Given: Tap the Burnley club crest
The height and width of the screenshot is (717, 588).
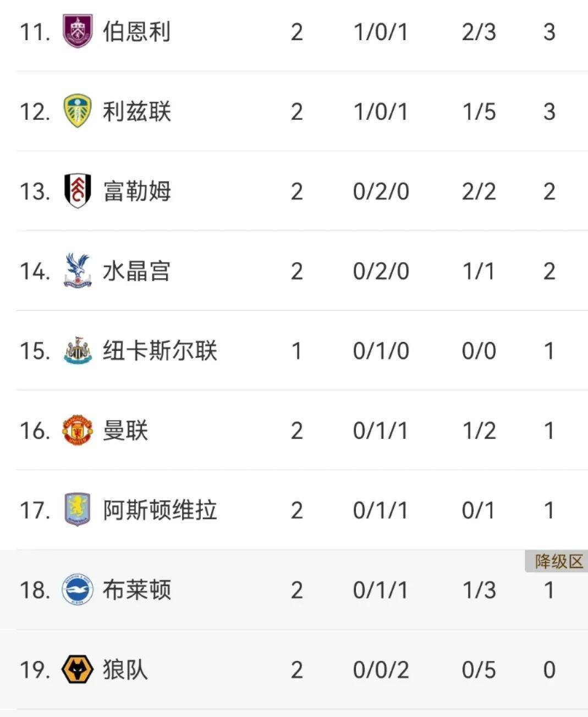Looking at the screenshot, I should pyautogui.click(x=78, y=31).
